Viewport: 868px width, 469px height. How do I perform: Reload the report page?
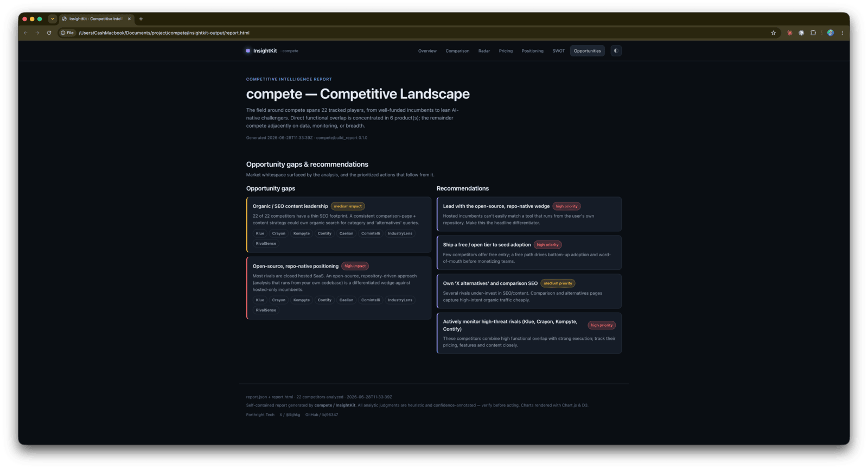pyautogui.click(x=49, y=33)
